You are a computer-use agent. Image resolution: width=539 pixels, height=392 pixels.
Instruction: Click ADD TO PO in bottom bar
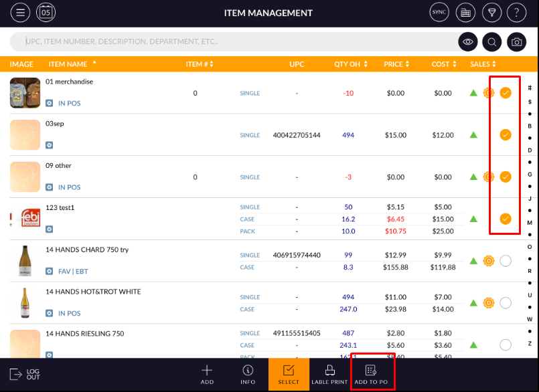371,375
